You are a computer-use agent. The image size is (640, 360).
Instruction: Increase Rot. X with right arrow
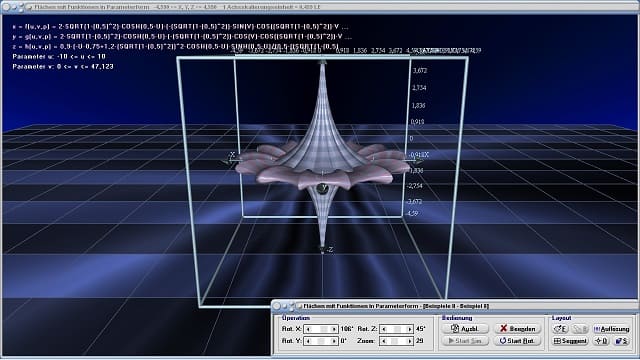[334, 329]
